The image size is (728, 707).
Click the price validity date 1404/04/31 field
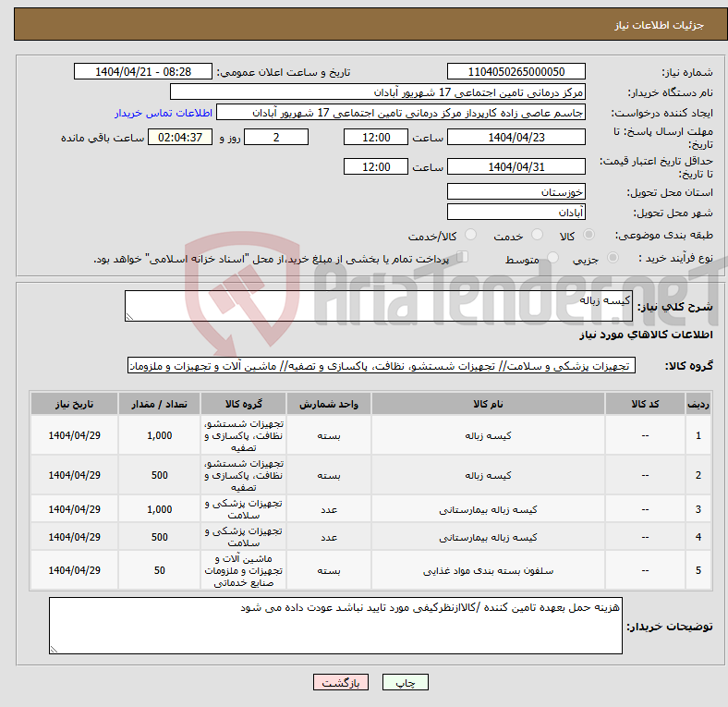pyautogui.click(x=516, y=166)
